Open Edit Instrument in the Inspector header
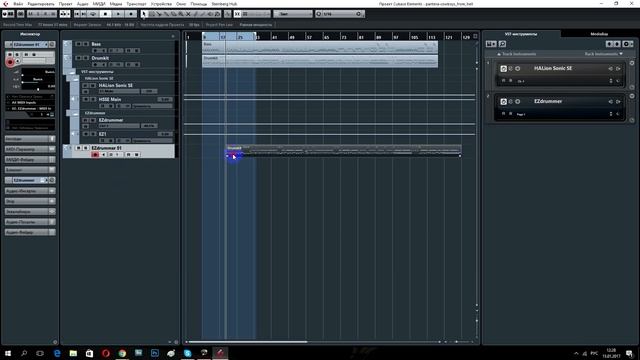640x360 pixels. coord(52,44)
